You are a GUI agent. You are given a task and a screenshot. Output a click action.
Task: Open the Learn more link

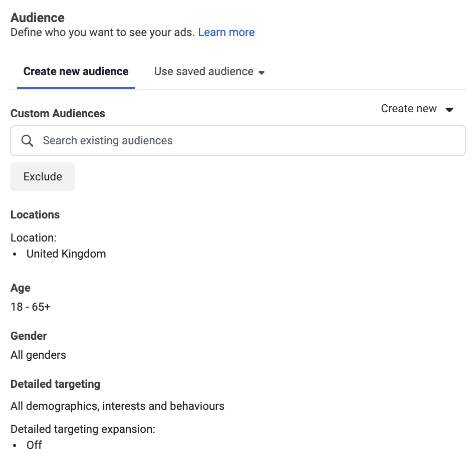[226, 33]
